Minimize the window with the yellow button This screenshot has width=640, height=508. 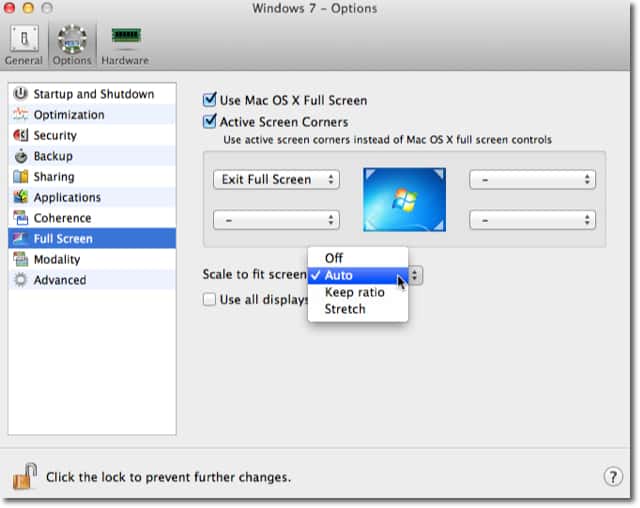(28, 8)
